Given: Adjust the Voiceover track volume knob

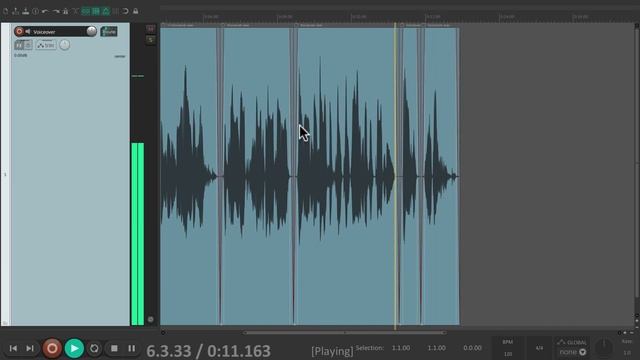Looking at the screenshot, I should point(91,31).
